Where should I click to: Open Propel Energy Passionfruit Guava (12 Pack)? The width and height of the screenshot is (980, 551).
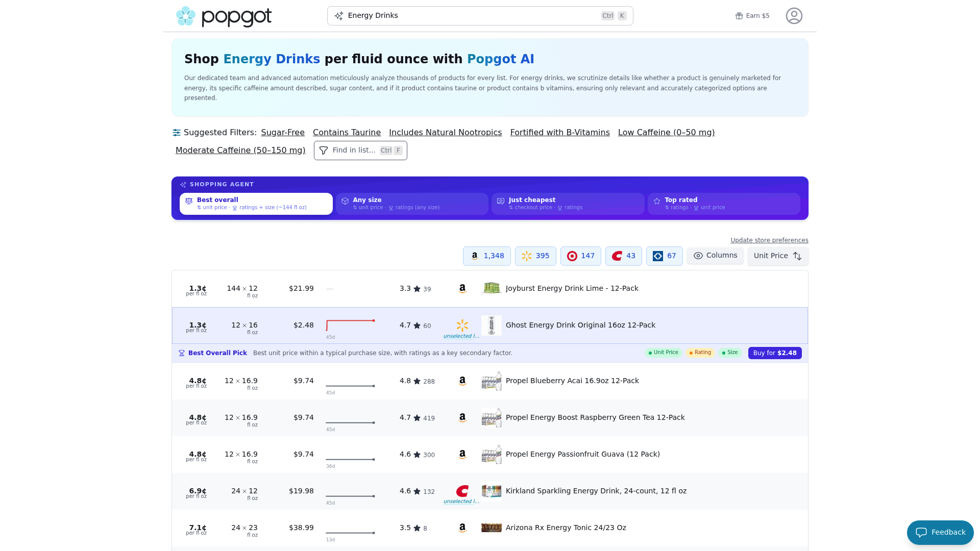pos(582,455)
